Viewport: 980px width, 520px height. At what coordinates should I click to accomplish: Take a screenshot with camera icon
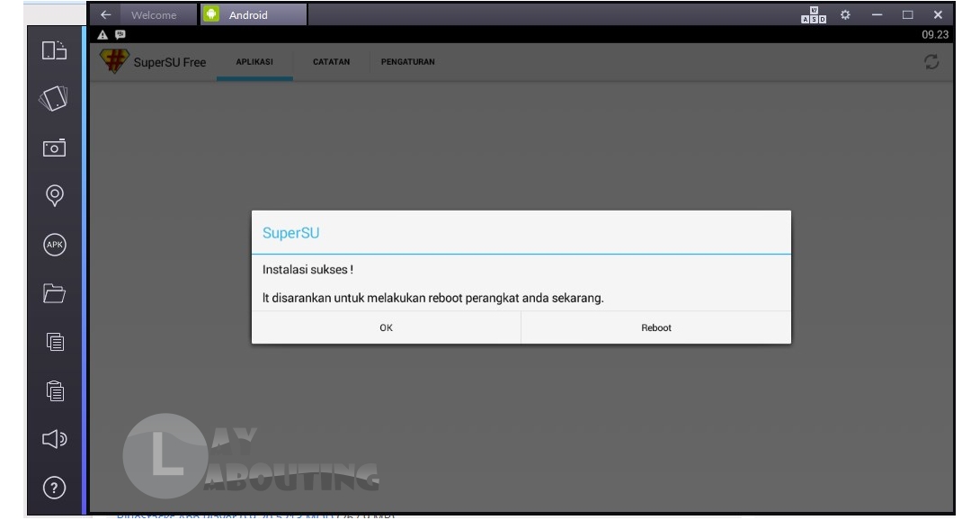[54, 148]
